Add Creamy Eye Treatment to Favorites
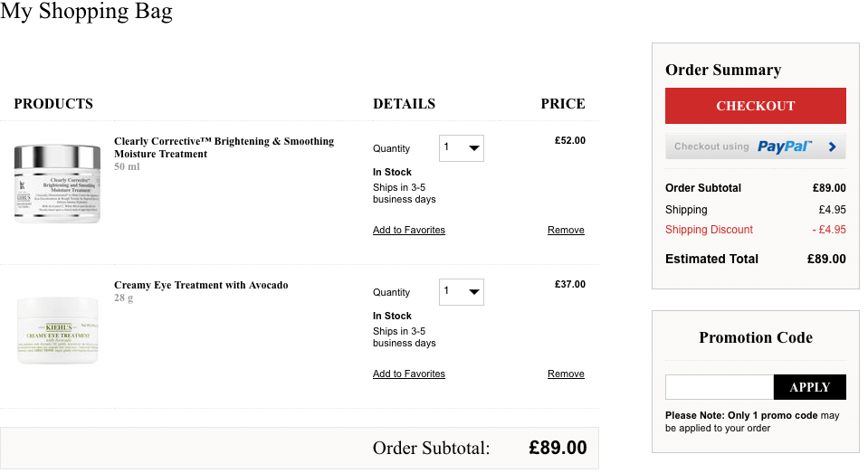Image resolution: width=868 pixels, height=473 pixels. click(408, 374)
